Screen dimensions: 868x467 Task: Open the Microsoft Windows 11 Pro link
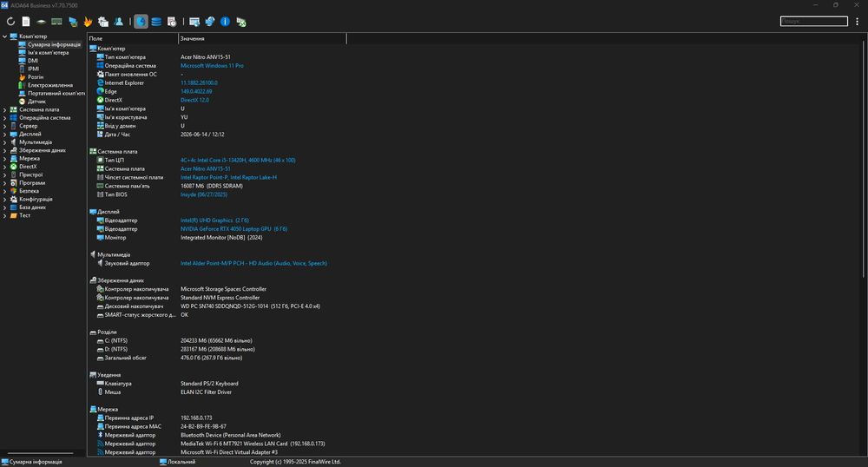point(212,66)
